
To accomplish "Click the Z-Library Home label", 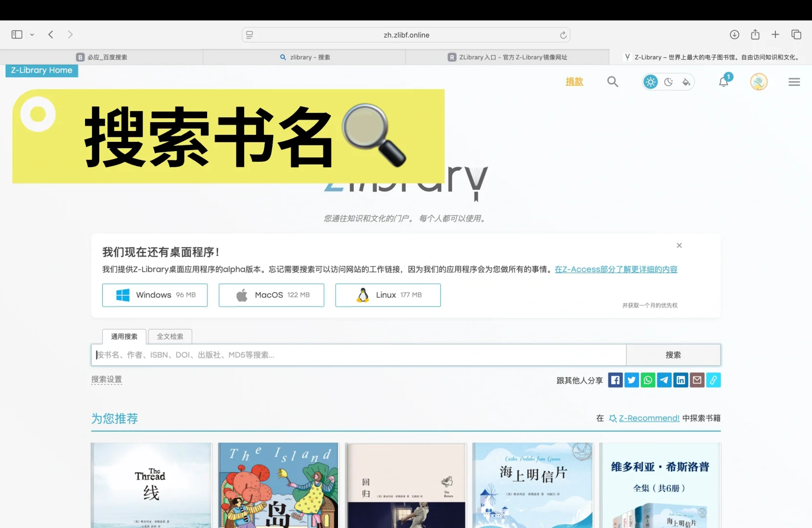I will pos(42,70).
